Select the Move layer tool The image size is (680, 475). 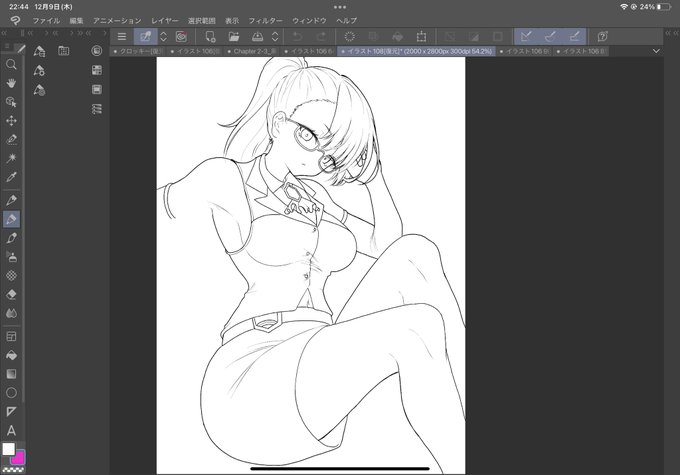[x=11, y=121]
